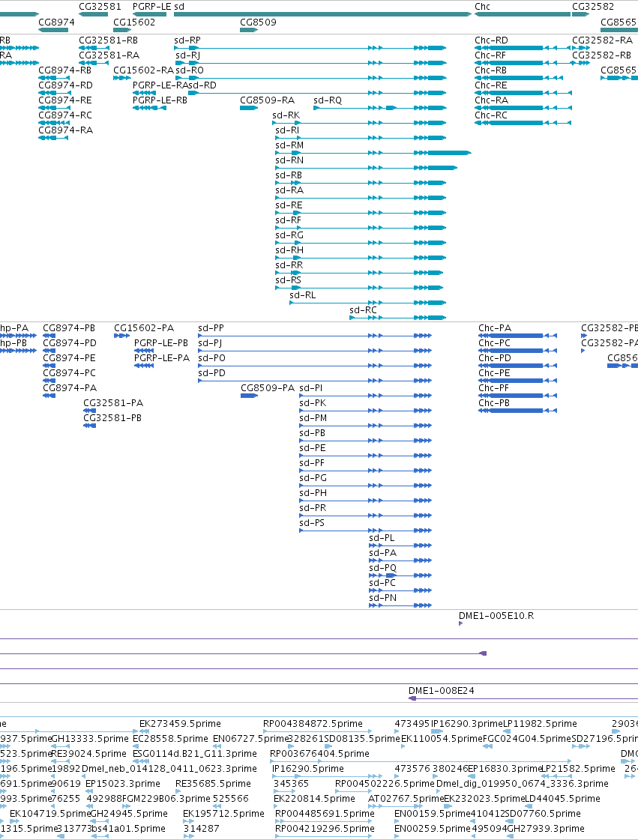Click EST LD44045.5prime
The width and height of the screenshot is (638, 840).
(562, 799)
